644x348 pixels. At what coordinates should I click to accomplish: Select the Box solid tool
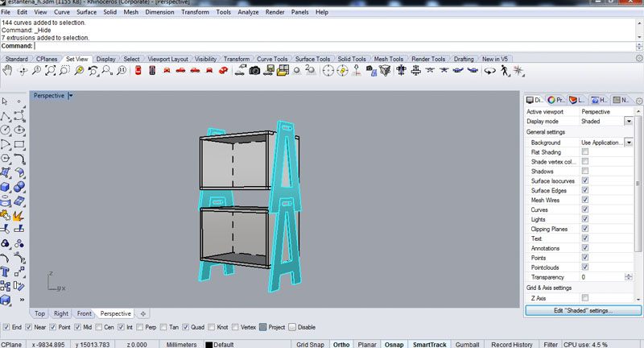5,187
